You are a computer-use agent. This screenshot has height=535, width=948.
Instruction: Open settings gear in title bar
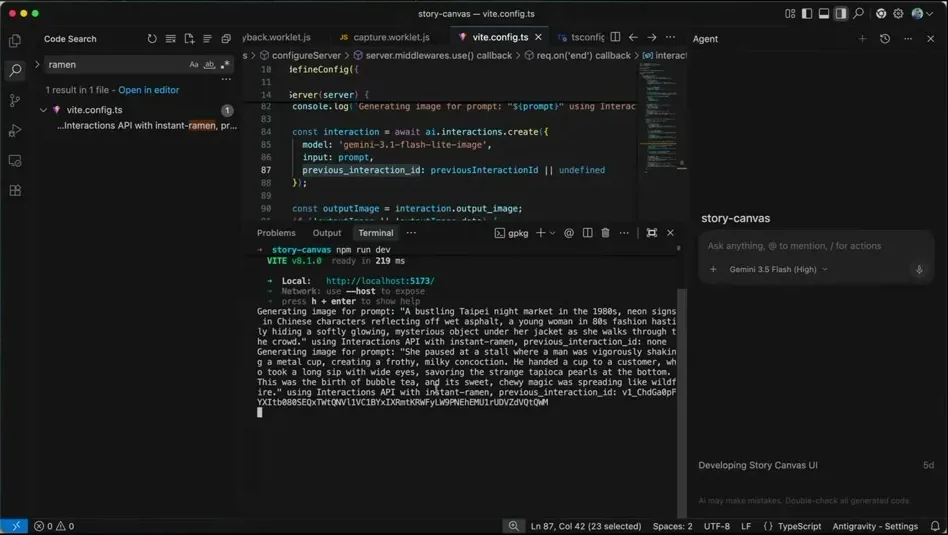click(x=898, y=13)
